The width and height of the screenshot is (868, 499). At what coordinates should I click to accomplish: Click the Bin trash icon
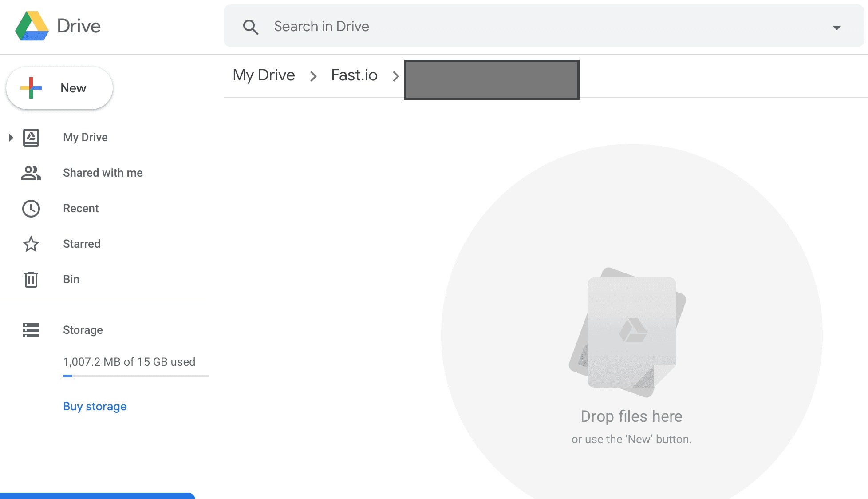pyautogui.click(x=31, y=279)
